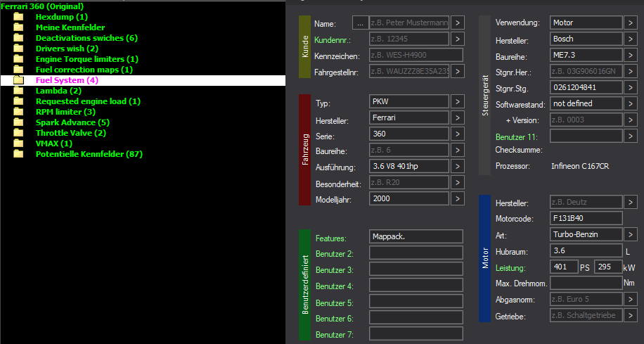Click Motorcode field showing F131B40
The image size is (644, 344).
[x=586, y=218]
